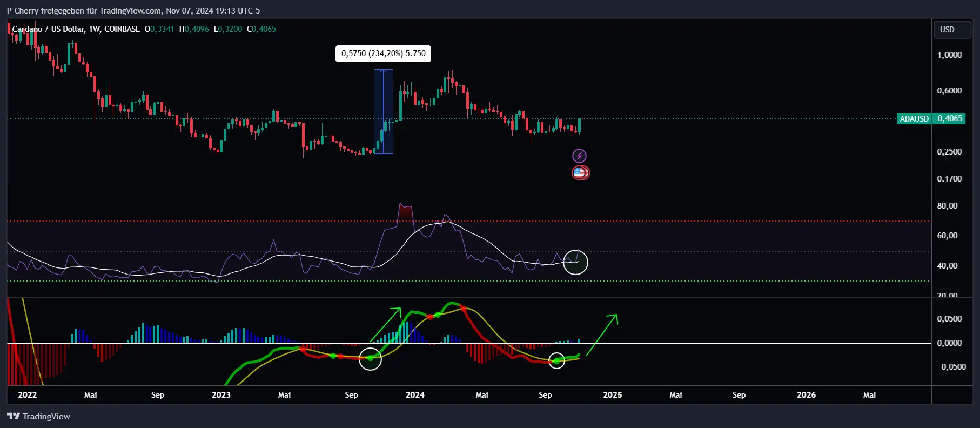This screenshot has width=980, height=428.
Task: Open the USD currency selector
Action: tap(952, 30)
